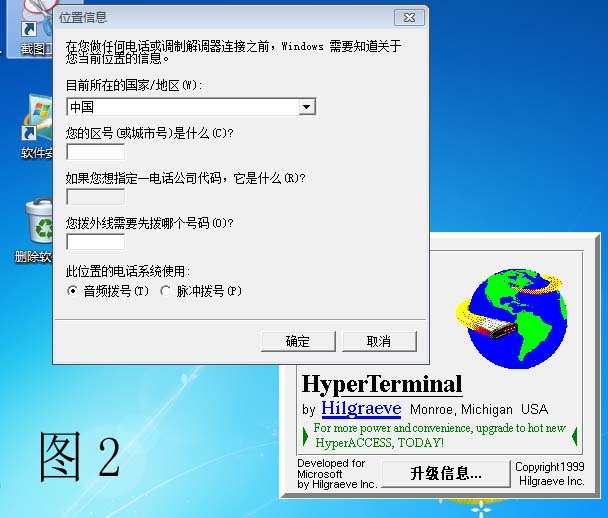The width and height of the screenshot is (608, 518).
Task: Click the area code input field
Action: [x=96, y=152]
